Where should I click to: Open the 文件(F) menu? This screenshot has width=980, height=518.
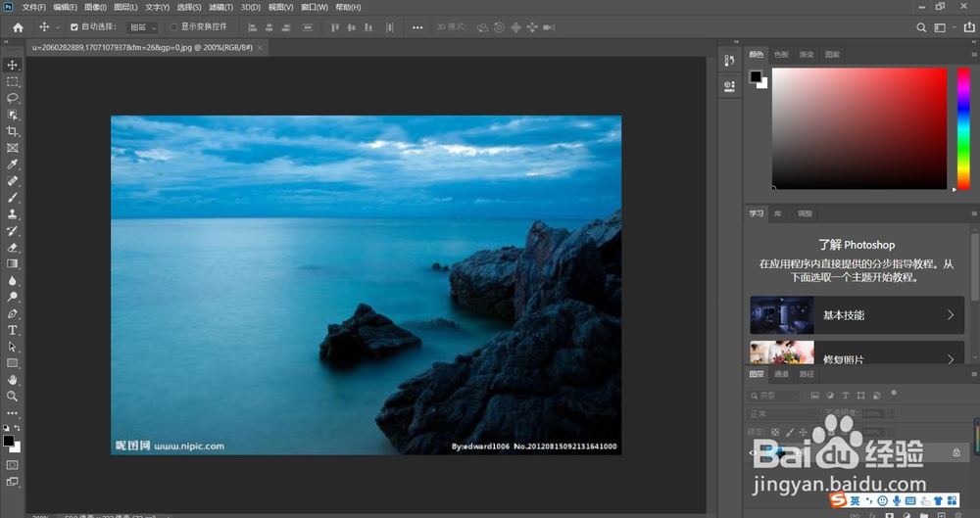point(33,8)
